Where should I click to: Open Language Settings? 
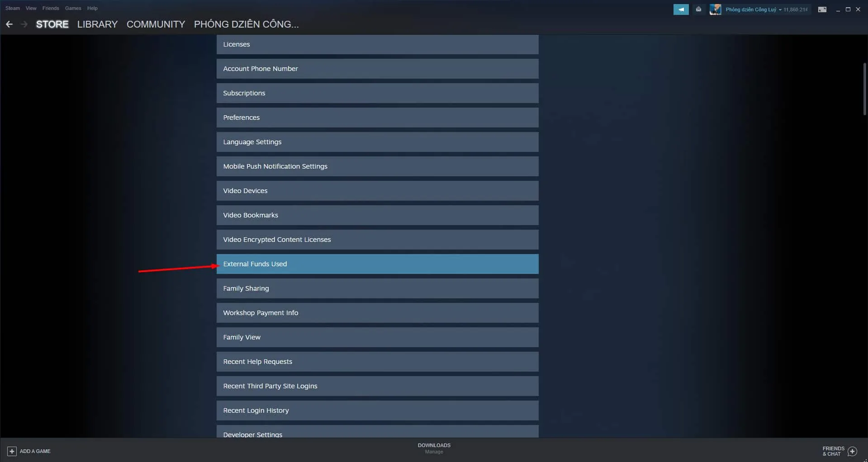377,142
